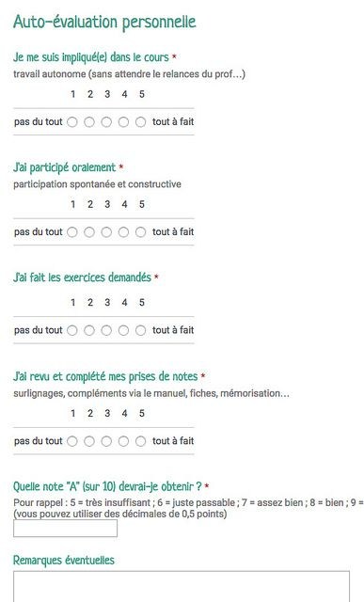Select rating 3 for 'Je me suis impliqué(e) dans le cours'
364x602 pixels.
106,122
